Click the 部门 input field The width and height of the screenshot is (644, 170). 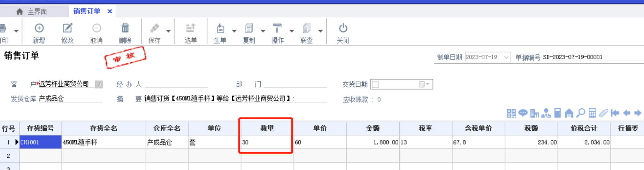(295, 84)
